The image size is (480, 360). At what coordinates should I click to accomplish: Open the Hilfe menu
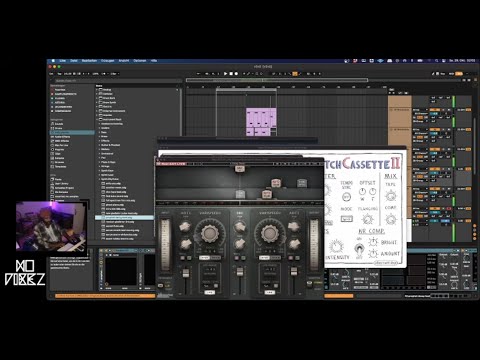(154, 61)
